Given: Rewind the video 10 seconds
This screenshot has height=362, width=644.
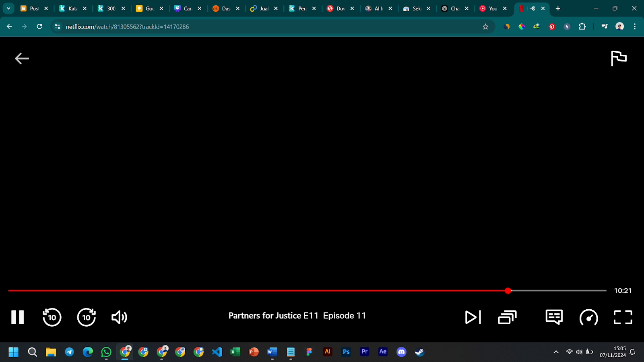Looking at the screenshot, I should pyautogui.click(x=52, y=317).
